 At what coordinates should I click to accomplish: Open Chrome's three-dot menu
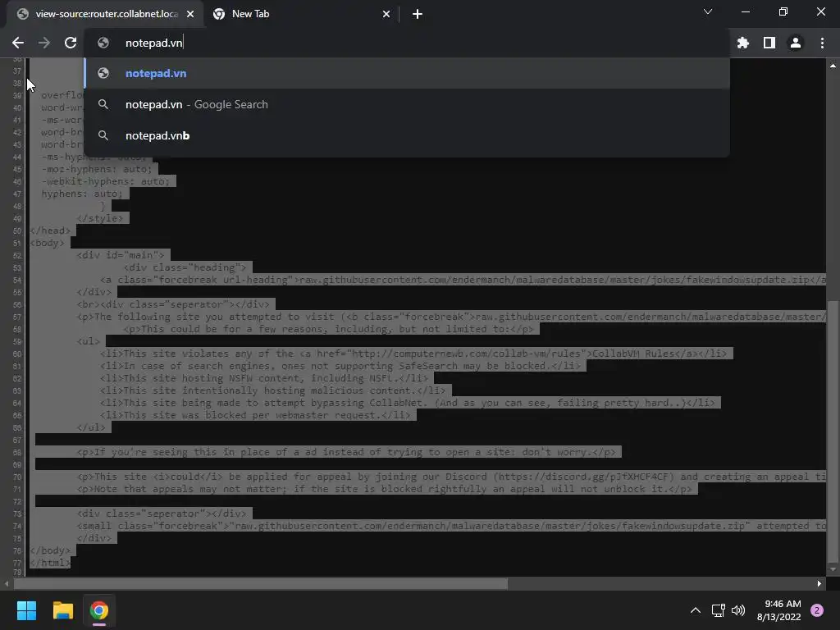coord(822,43)
